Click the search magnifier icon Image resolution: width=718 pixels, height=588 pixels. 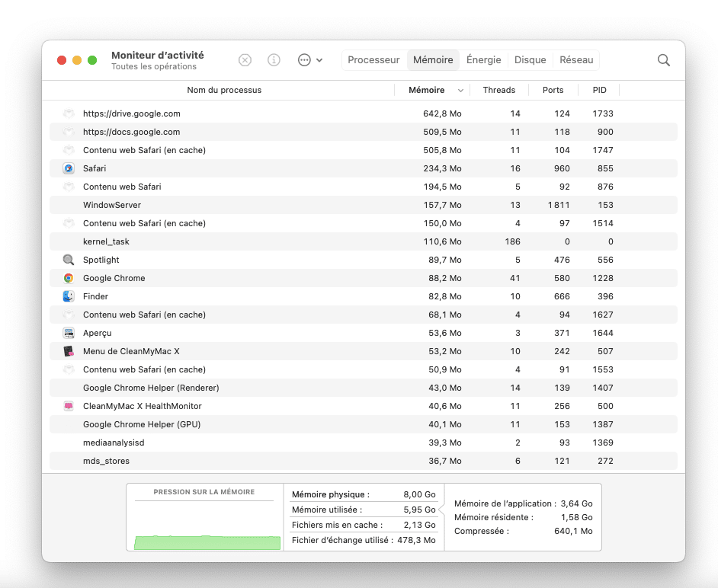[664, 60]
